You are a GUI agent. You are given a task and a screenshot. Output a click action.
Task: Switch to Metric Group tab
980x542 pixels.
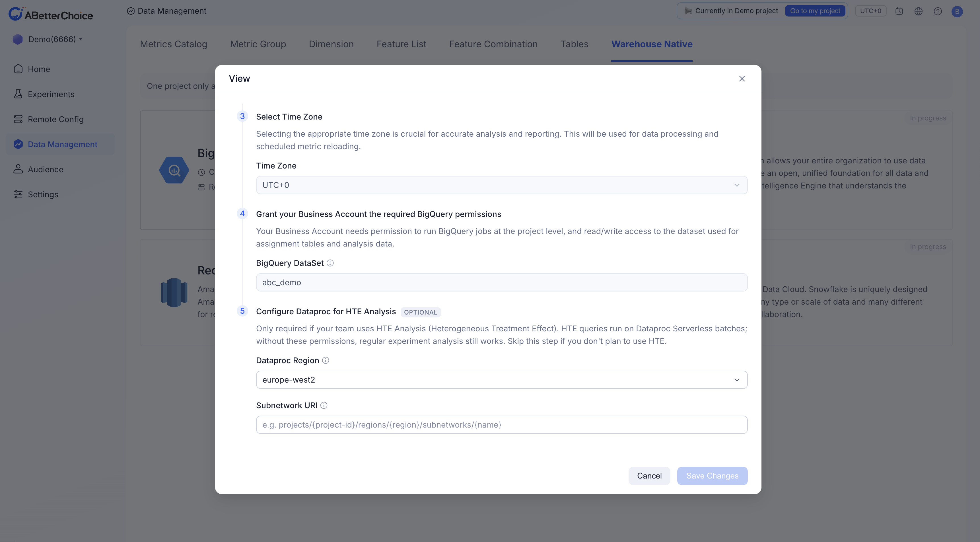[x=258, y=44]
